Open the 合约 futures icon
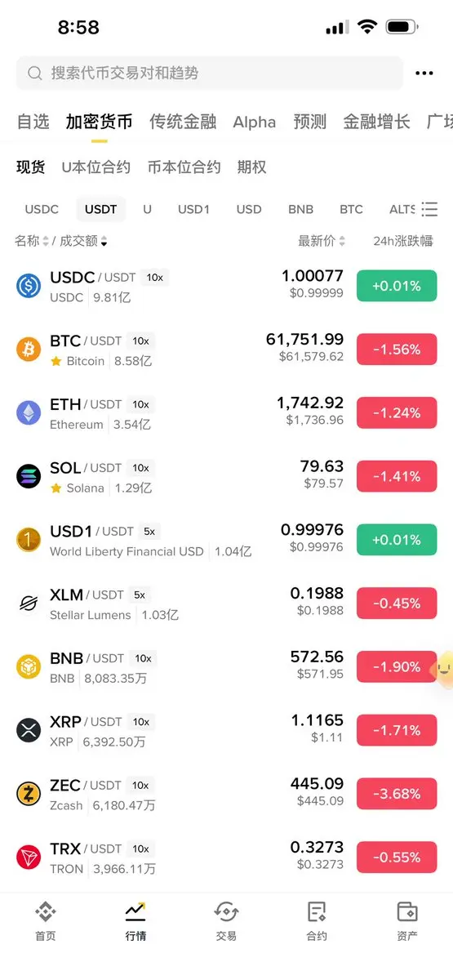This screenshot has height=980, width=453. [317, 911]
